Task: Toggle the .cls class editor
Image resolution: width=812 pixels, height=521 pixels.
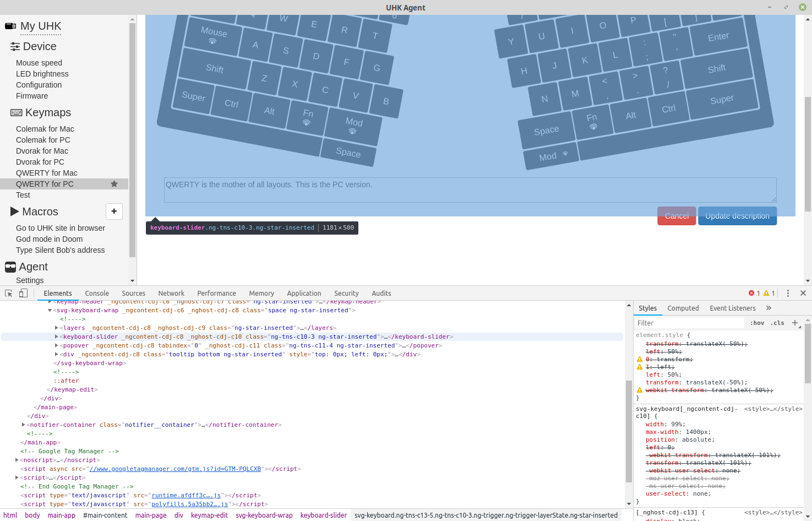Action: pyautogui.click(x=777, y=323)
